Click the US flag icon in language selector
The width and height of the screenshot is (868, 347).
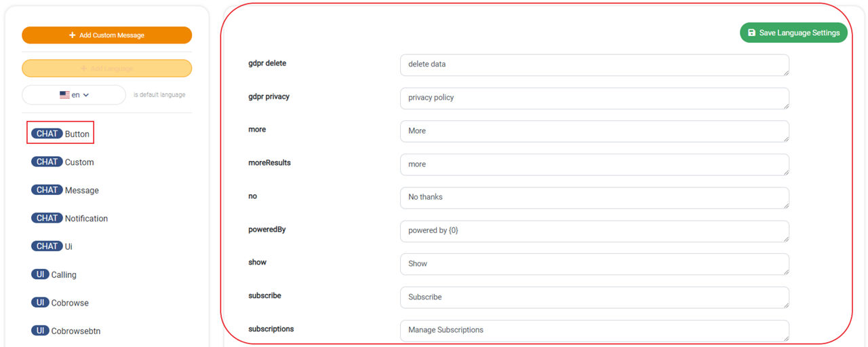pyautogui.click(x=64, y=95)
